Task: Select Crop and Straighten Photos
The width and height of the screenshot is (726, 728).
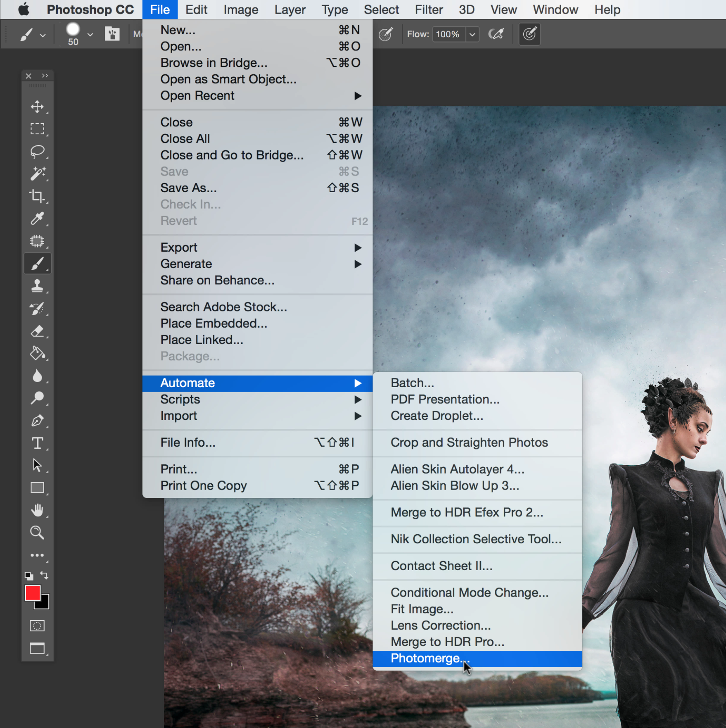Action: pos(477,443)
